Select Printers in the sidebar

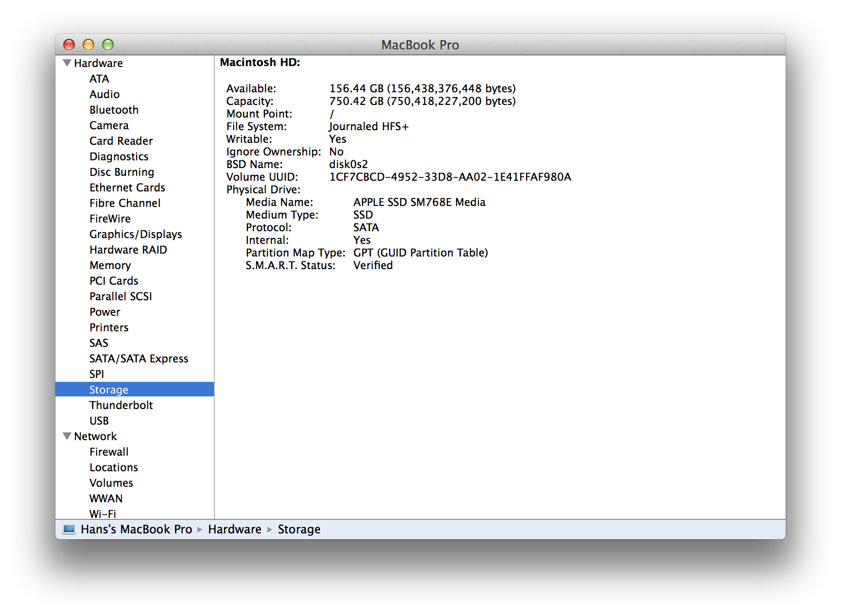pyautogui.click(x=109, y=327)
